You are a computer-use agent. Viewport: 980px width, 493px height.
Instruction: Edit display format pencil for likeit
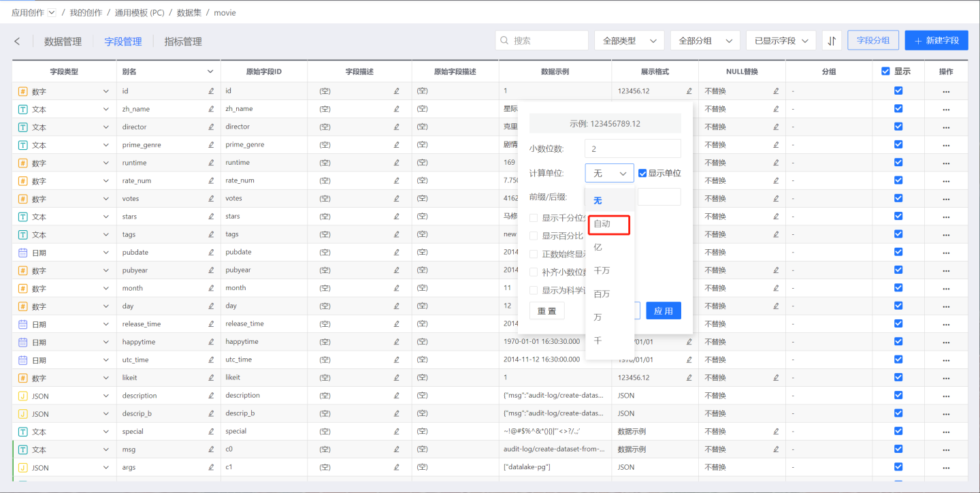(689, 377)
